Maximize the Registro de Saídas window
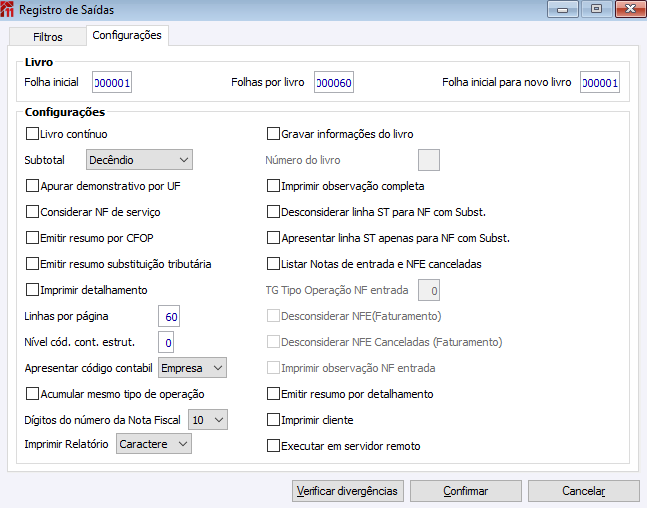 tap(597, 9)
